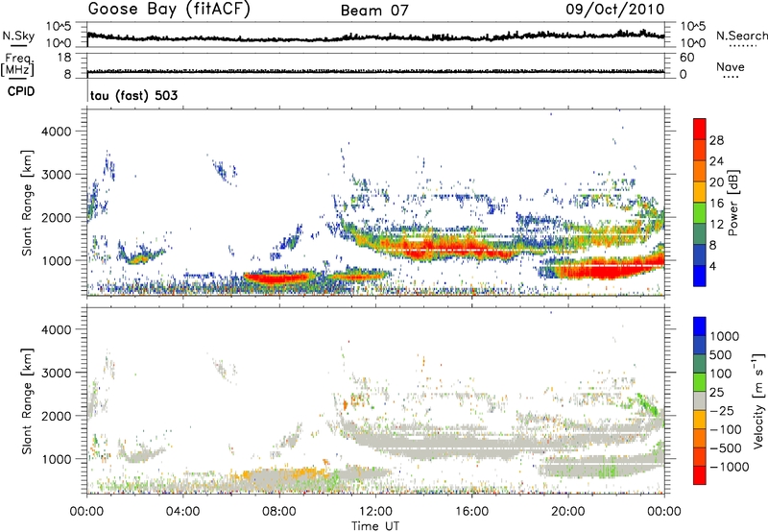This screenshot has height=532, width=768.
Task: Click the "10^5" tick beside the N.Sky label
Action: tap(59, 27)
